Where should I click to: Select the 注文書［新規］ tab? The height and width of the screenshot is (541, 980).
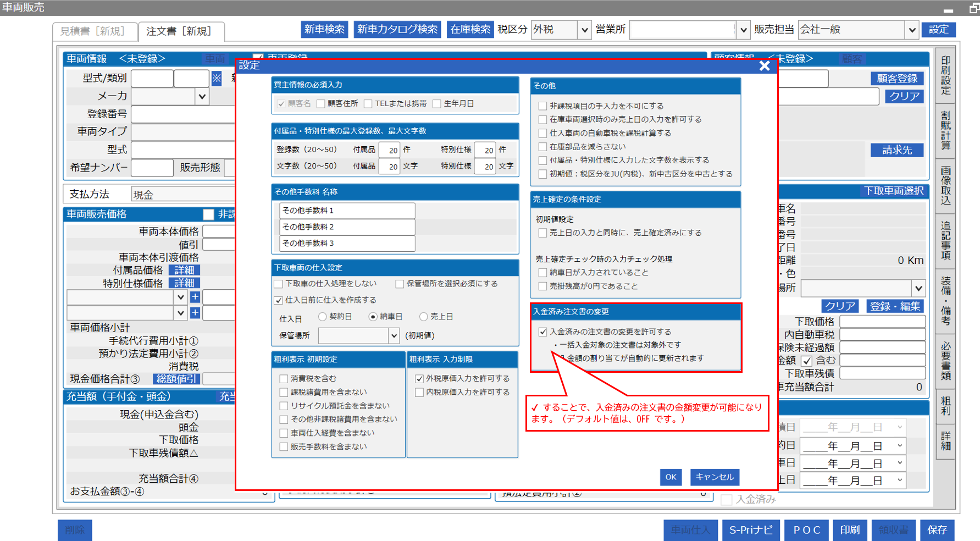click(x=179, y=31)
